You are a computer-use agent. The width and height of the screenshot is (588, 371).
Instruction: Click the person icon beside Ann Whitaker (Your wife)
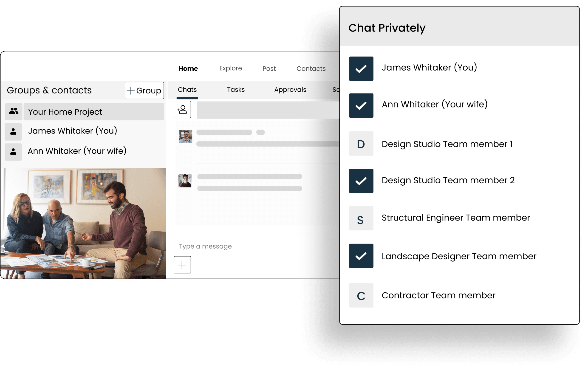pyautogui.click(x=13, y=152)
